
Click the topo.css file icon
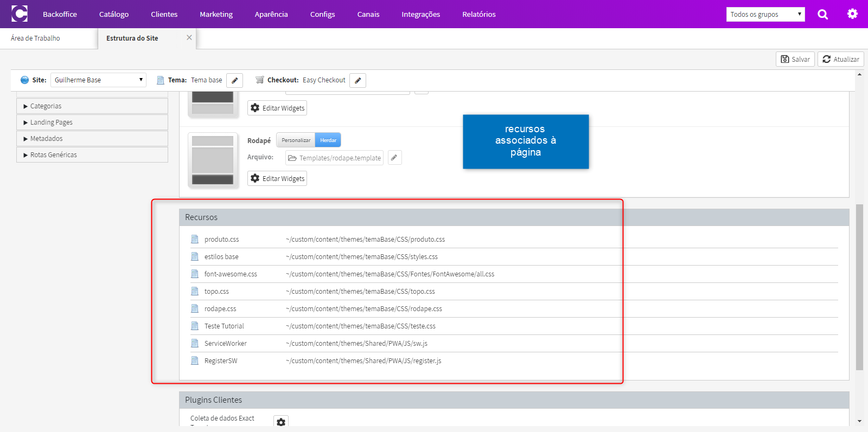(195, 291)
